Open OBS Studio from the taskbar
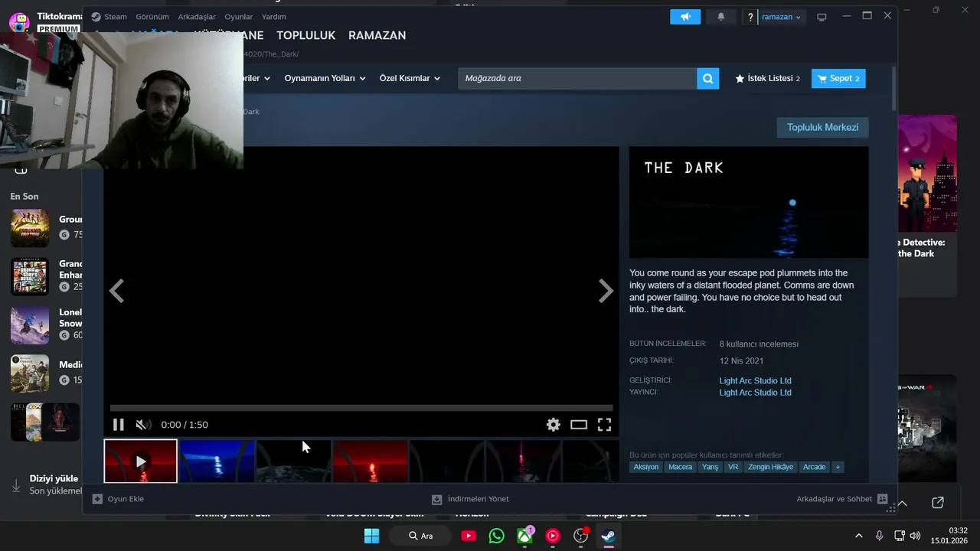This screenshot has height=551, width=980. (581, 536)
